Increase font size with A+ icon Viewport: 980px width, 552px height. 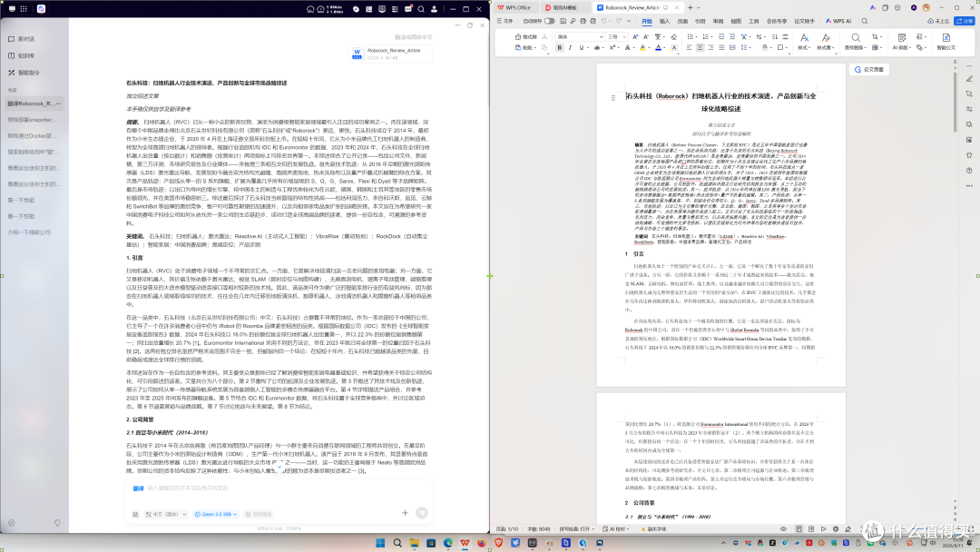(x=635, y=37)
